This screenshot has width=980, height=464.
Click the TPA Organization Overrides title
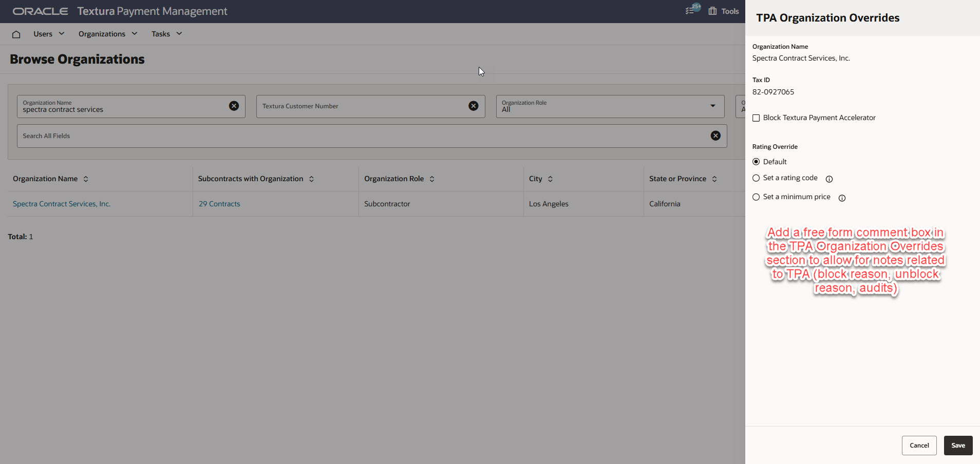[x=827, y=18]
